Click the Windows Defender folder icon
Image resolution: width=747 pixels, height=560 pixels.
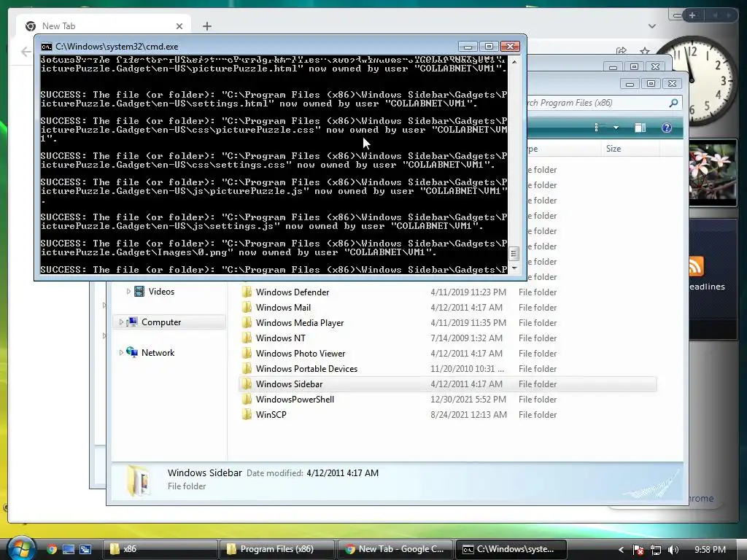click(x=247, y=292)
